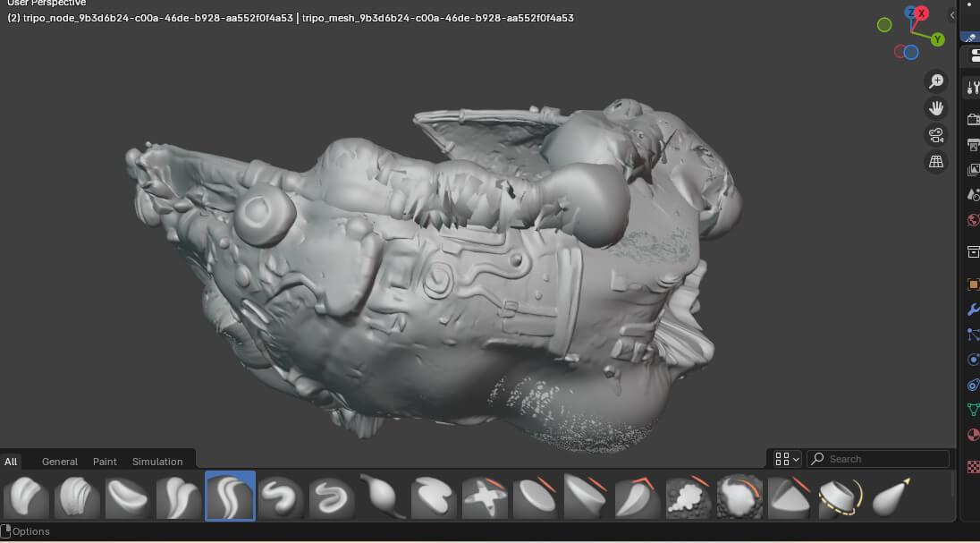
Task: Click the Options label in the status bar
Action: 30,531
